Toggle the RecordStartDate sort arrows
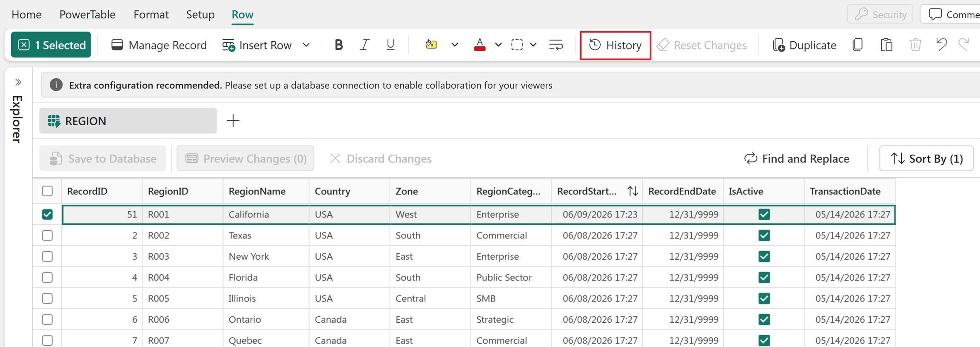The image size is (980, 347). [x=632, y=191]
